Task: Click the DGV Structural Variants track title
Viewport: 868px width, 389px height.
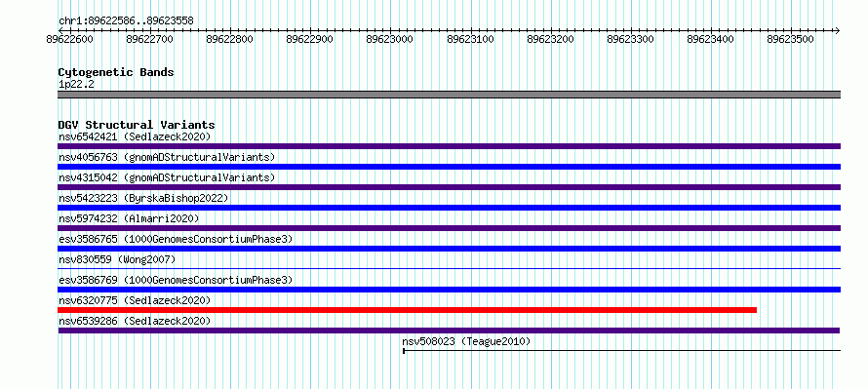Action: point(137,125)
